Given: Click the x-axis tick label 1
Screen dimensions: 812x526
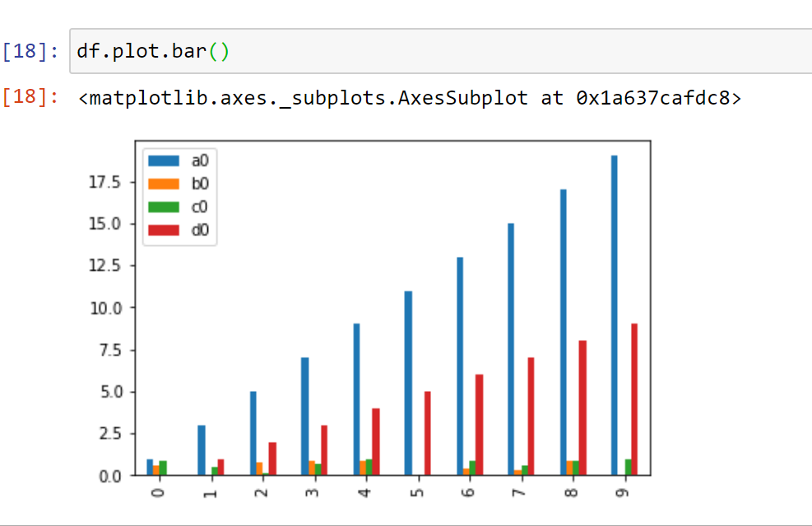Looking at the screenshot, I should coord(210,492).
